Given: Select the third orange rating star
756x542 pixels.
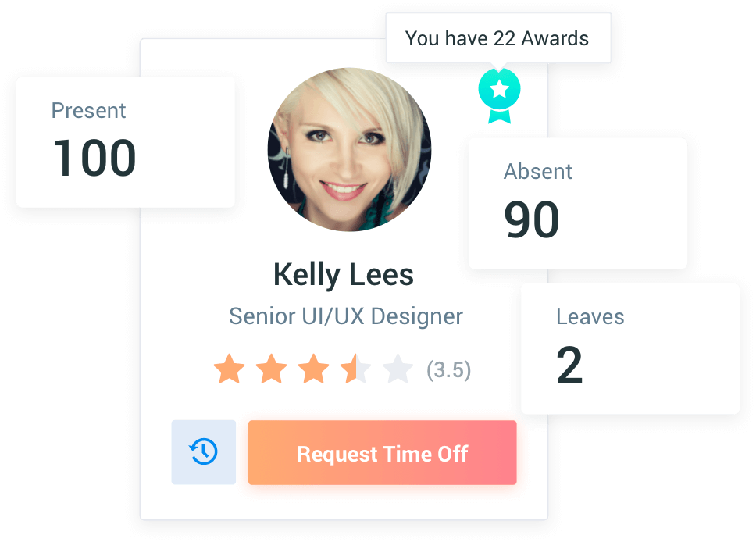Looking at the screenshot, I should coord(313,369).
